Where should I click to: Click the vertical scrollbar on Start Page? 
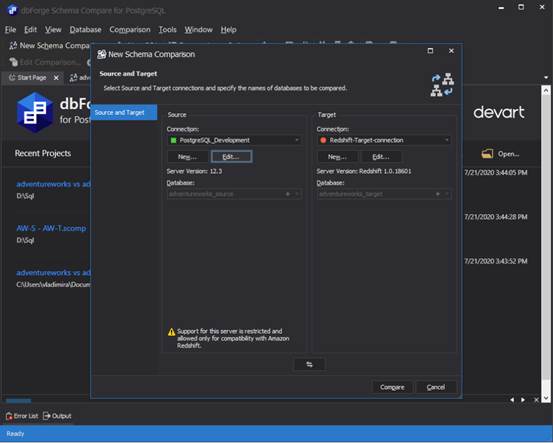point(546,243)
